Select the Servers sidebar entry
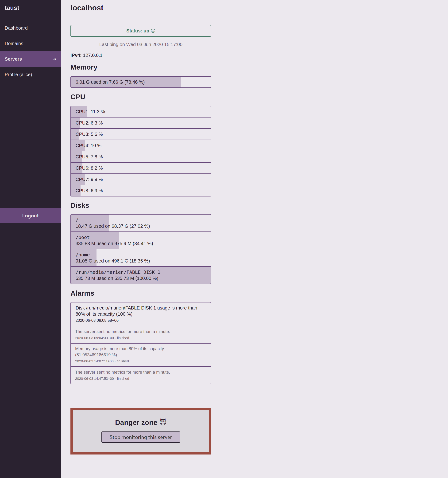448x478 pixels. 13,59
